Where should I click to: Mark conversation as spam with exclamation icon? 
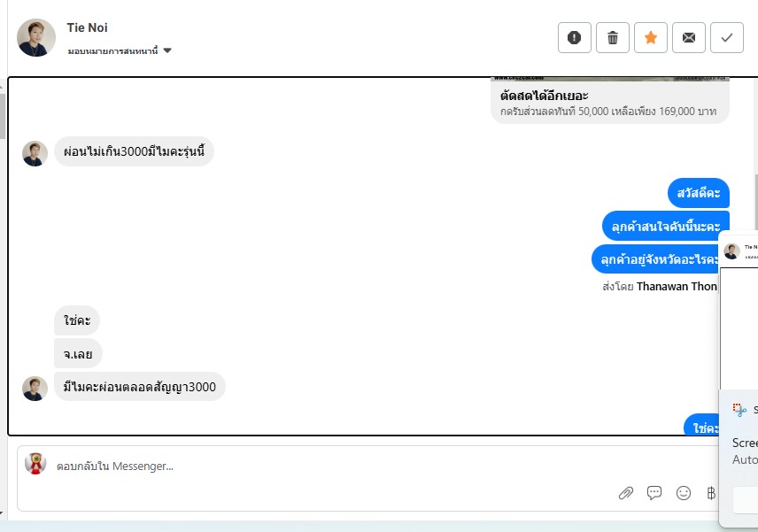(575, 37)
